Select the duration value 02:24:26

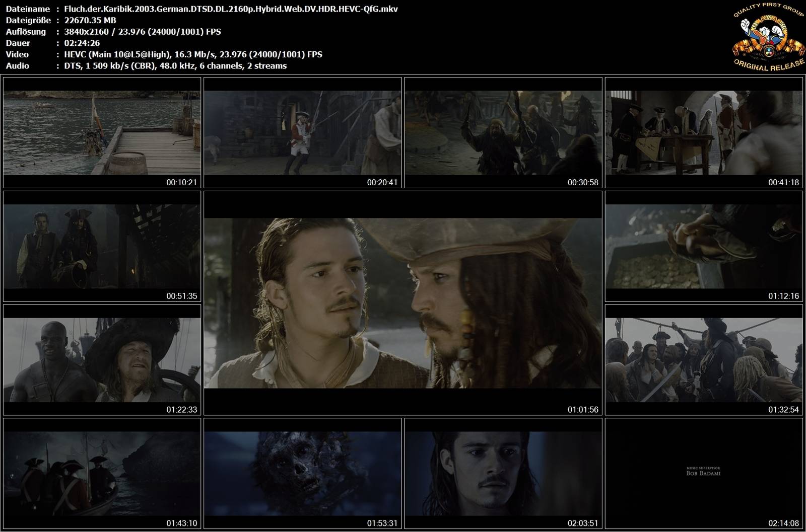click(x=82, y=43)
